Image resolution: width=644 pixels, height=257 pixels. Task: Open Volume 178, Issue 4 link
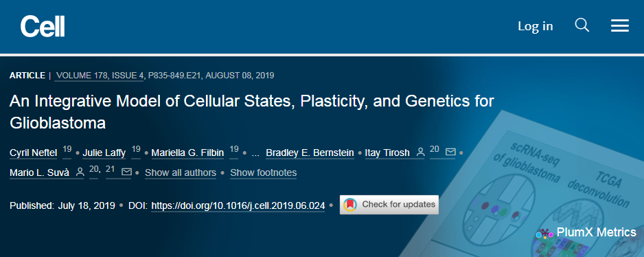tap(99, 76)
